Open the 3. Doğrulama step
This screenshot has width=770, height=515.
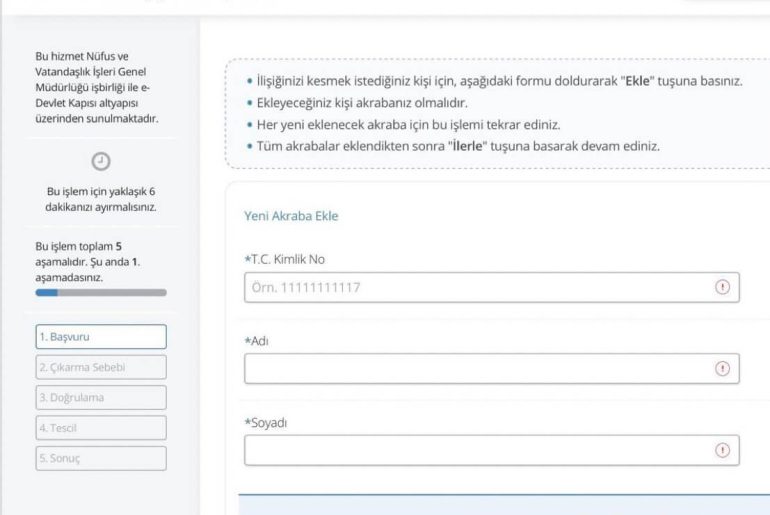pos(100,397)
